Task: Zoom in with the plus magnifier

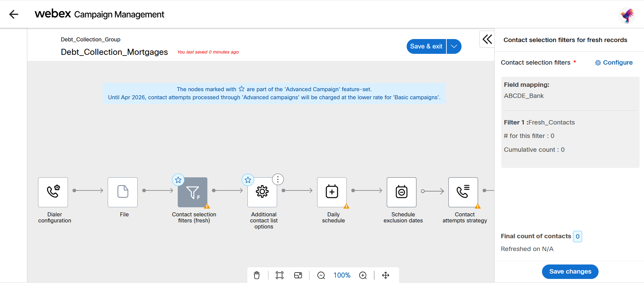Action: coord(363,275)
